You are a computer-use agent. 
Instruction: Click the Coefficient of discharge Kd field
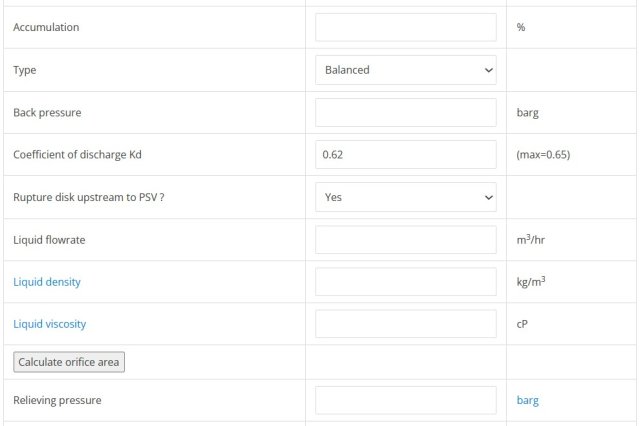[406, 155]
